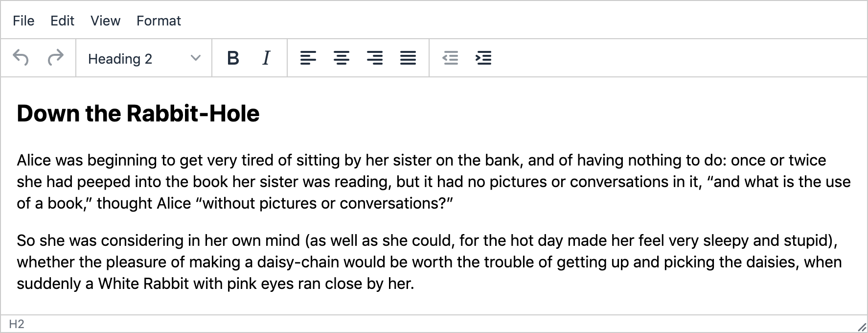Click the Redo arrow icon
The image size is (868, 333).
point(55,58)
